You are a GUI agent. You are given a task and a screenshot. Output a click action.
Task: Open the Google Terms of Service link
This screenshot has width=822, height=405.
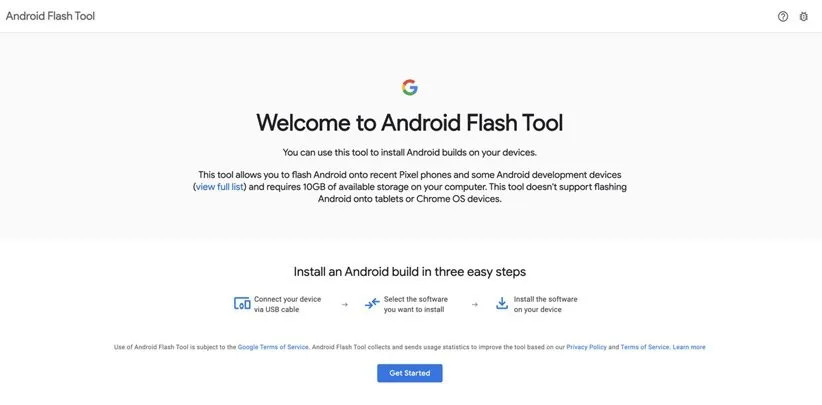tap(273, 347)
